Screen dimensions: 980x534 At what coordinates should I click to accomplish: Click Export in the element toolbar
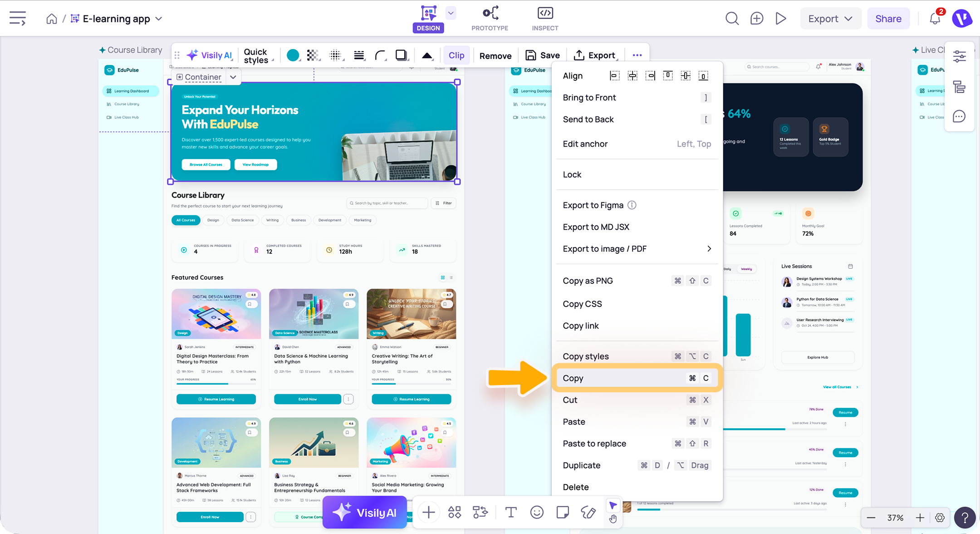click(x=595, y=55)
